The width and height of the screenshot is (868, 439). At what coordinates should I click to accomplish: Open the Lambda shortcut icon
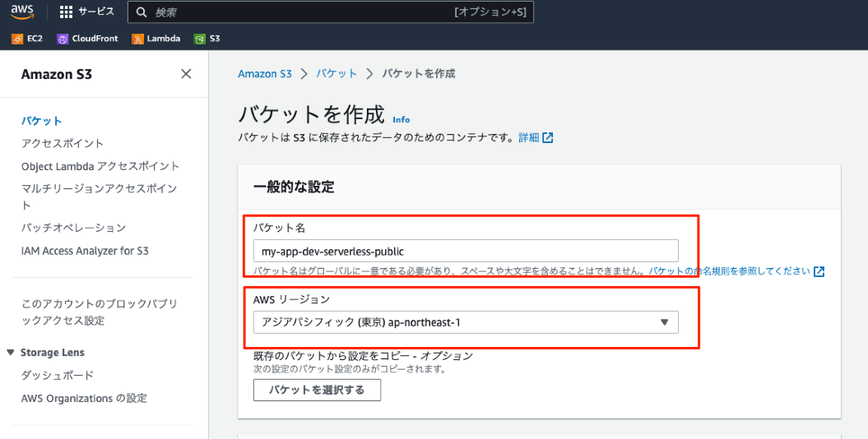click(x=137, y=39)
